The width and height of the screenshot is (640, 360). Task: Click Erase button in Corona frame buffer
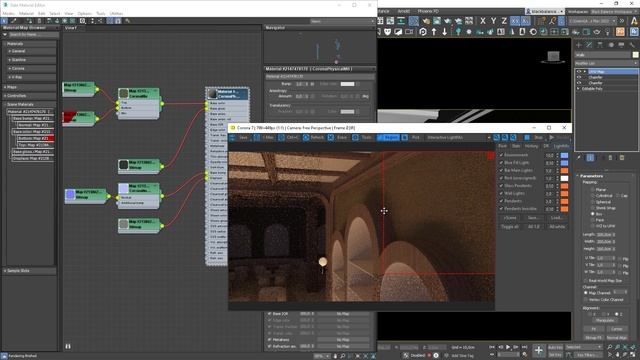pyautogui.click(x=338, y=138)
